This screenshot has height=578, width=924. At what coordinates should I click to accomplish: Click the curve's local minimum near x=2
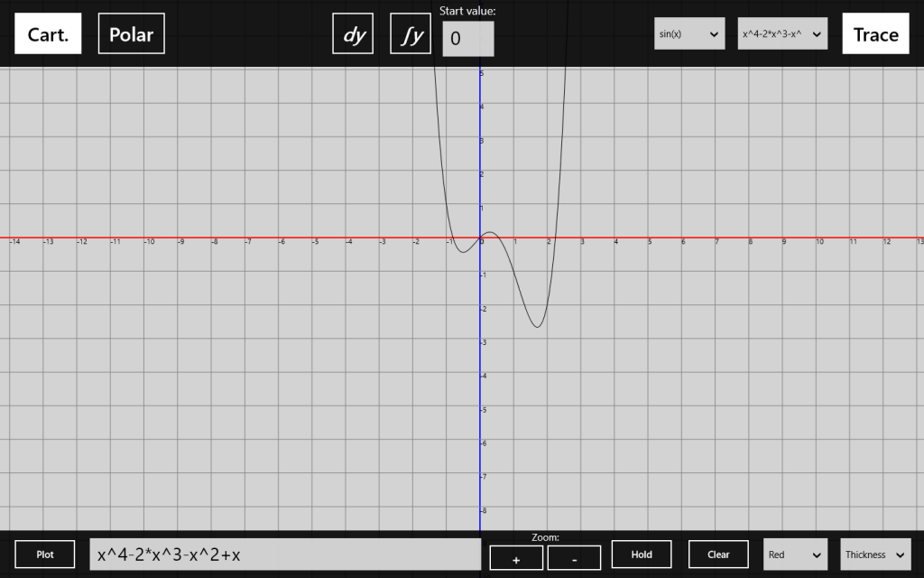click(537, 327)
